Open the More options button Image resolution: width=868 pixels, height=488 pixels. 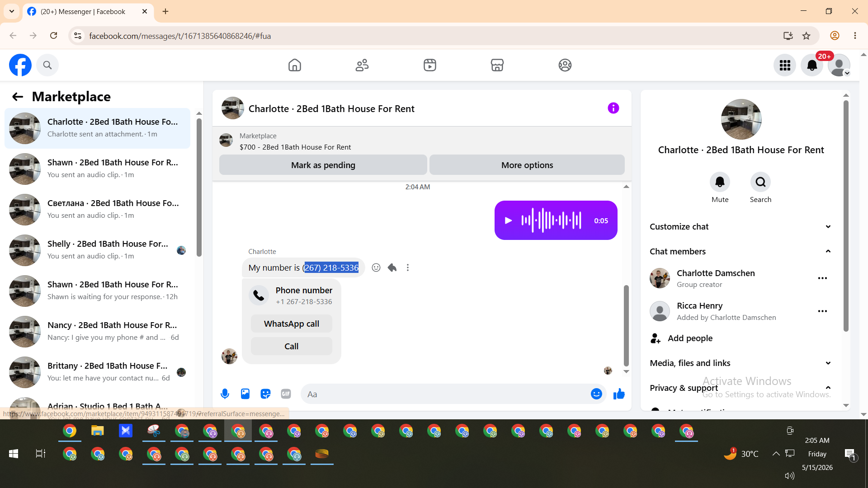tap(527, 165)
